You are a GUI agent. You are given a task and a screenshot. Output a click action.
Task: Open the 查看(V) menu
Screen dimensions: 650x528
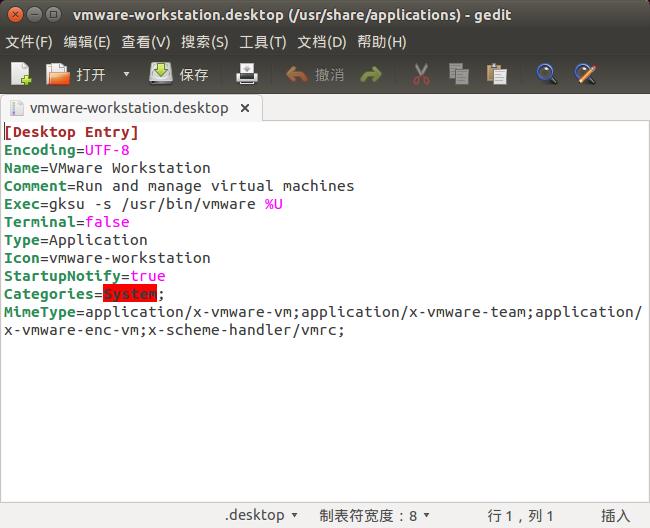[x=146, y=42]
